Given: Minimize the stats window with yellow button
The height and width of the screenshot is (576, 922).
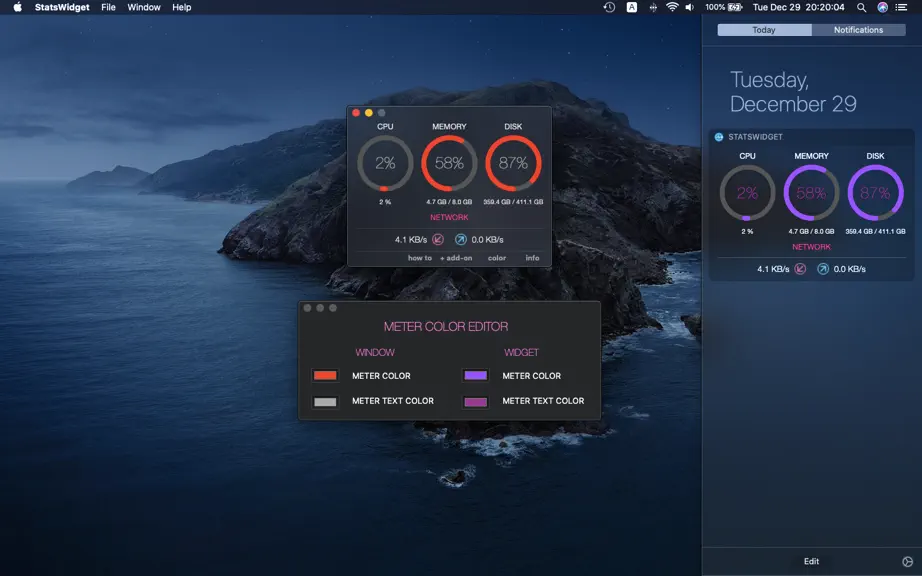Looking at the screenshot, I should [x=369, y=113].
